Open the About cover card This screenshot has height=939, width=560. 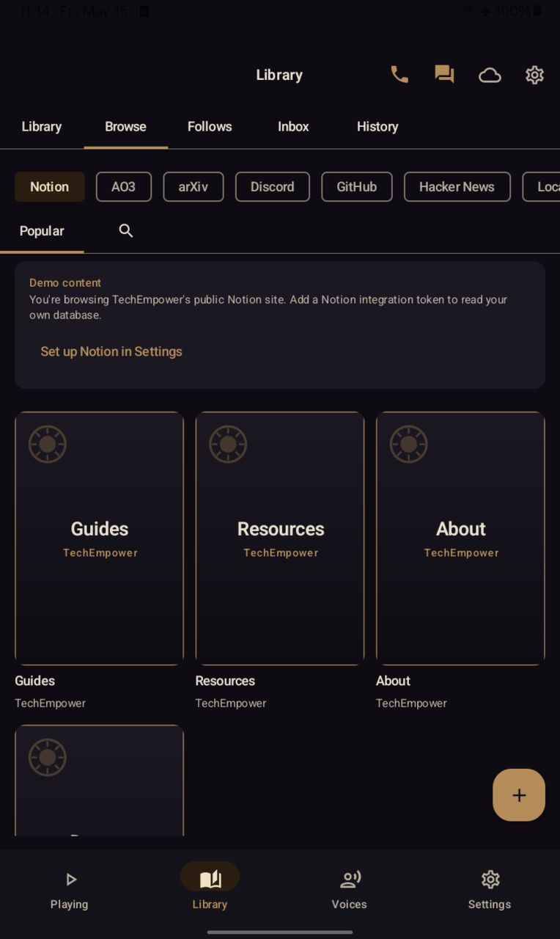[460, 538]
